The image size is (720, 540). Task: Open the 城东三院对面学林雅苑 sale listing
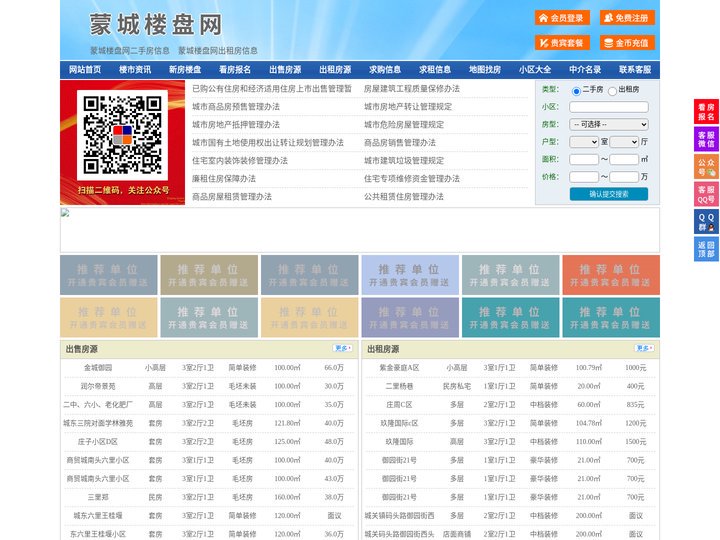click(98, 423)
